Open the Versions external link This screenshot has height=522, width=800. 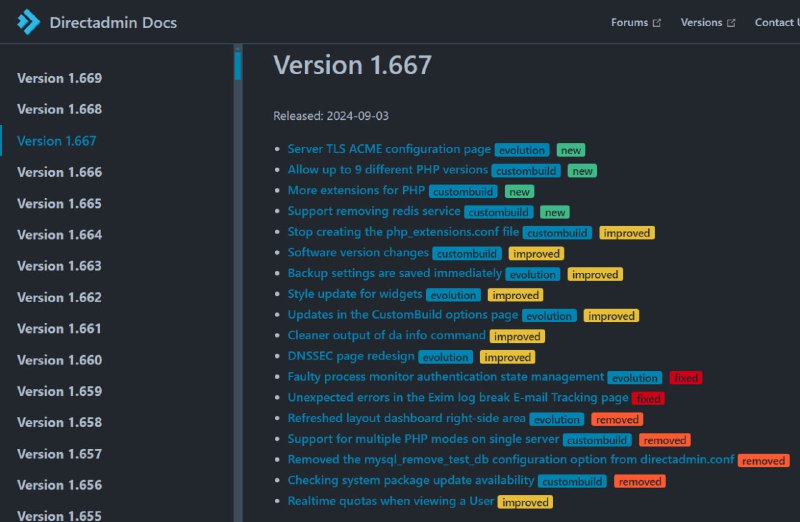click(x=708, y=22)
